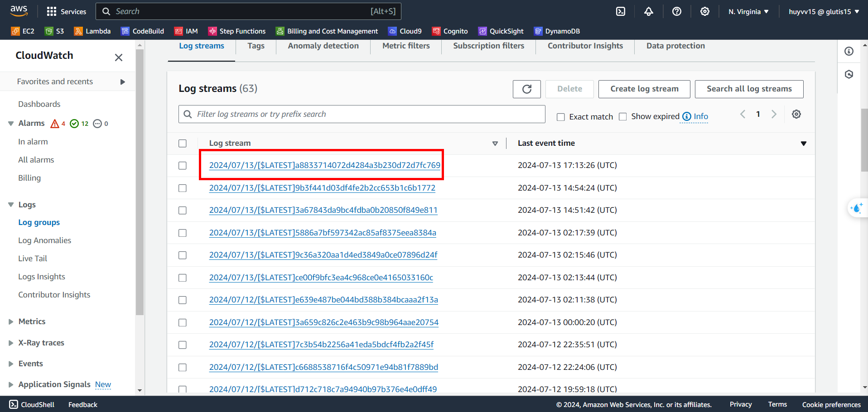
Task: Expand the Metrics section
Action: coord(11,321)
